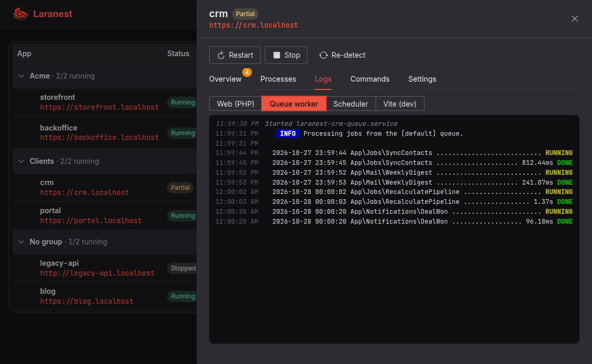Viewport: 592px width, 364px height.
Task: Select the storefront app row name
Action: tap(57, 97)
